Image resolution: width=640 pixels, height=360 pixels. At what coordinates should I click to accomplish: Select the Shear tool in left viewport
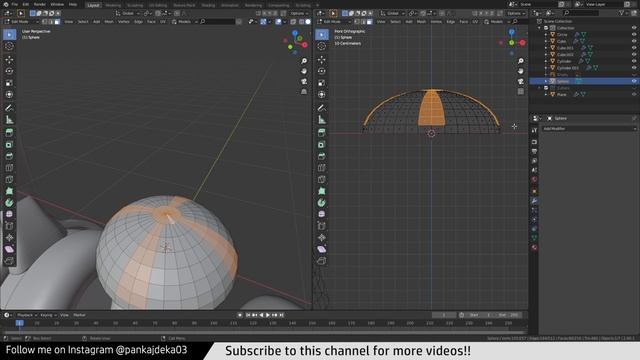(9, 249)
